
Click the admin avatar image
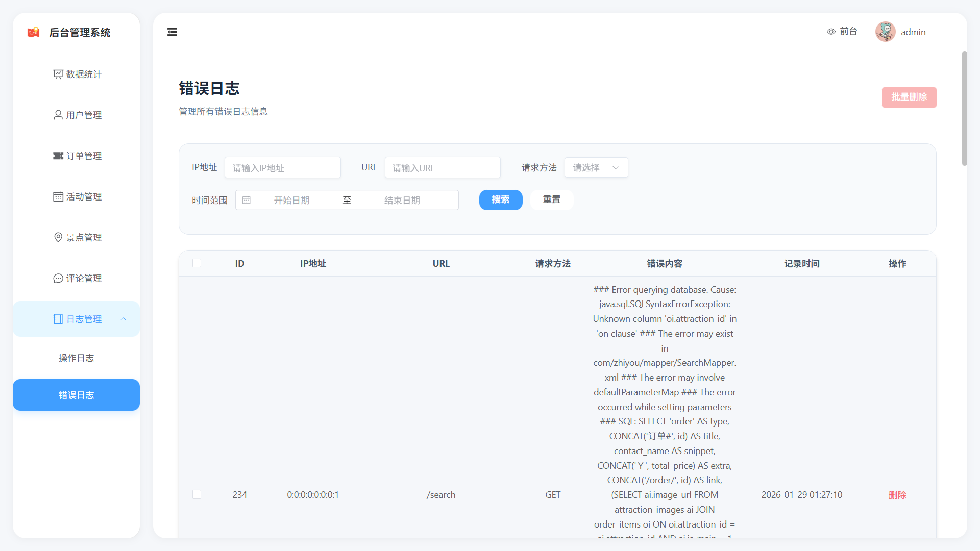[885, 32]
